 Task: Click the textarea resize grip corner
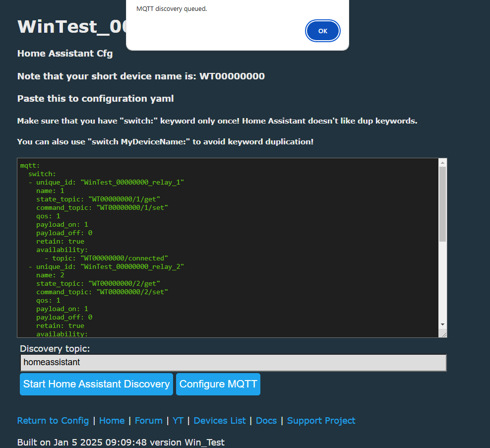(443, 334)
